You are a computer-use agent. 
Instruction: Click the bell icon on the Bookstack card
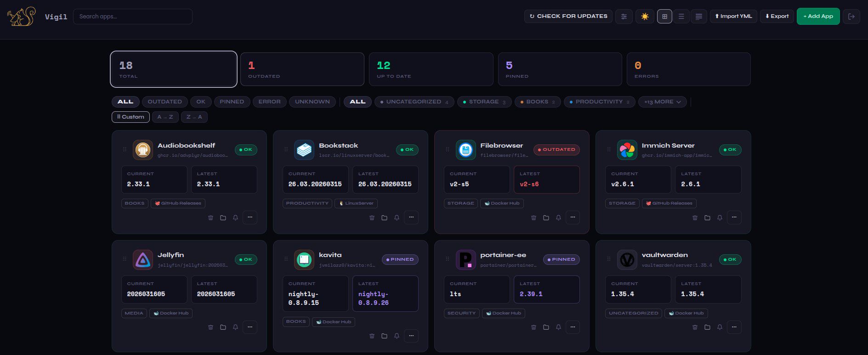point(397,218)
